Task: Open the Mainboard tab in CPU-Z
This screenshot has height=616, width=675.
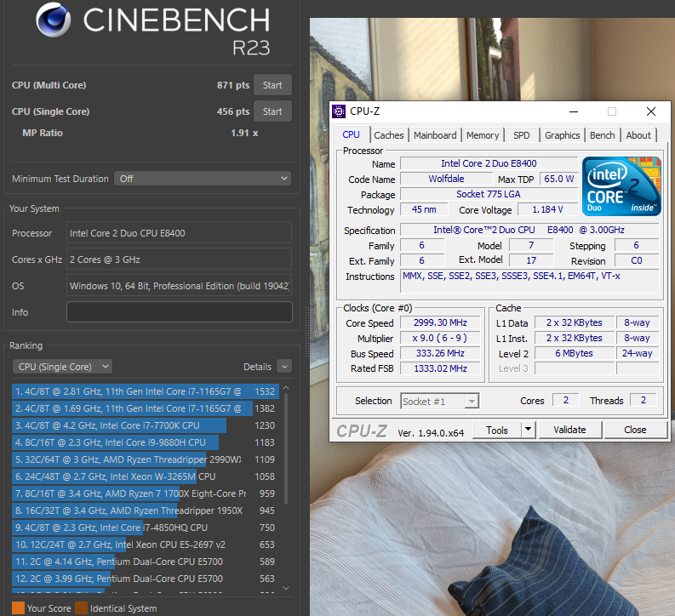Action: 435,135
